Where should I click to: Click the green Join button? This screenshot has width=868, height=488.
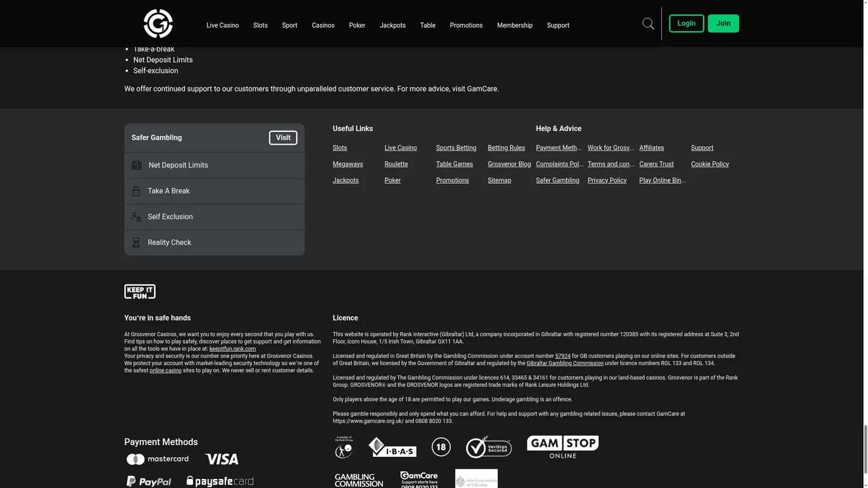click(723, 23)
